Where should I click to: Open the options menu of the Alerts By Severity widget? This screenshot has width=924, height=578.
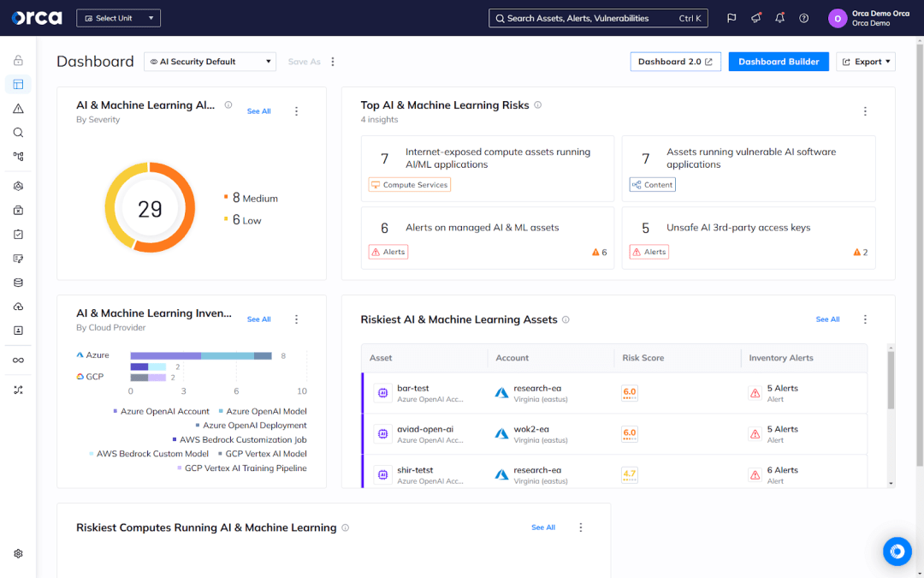point(296,110)
